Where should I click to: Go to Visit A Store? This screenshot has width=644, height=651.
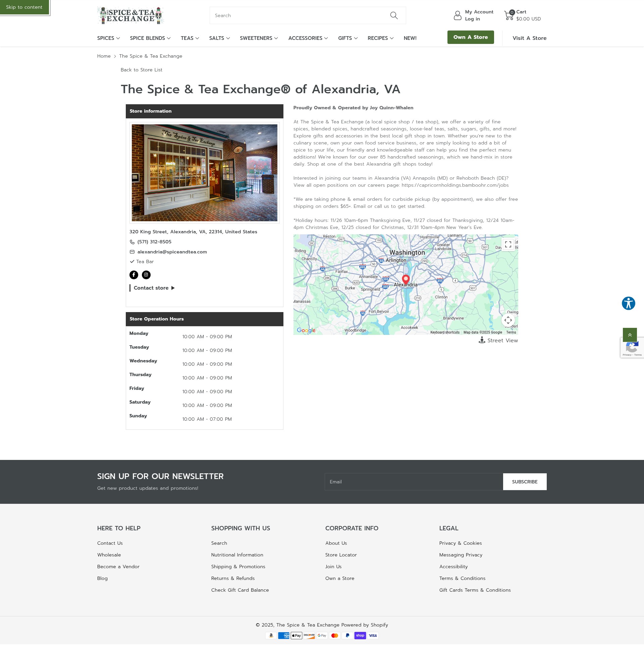point(529,38)
